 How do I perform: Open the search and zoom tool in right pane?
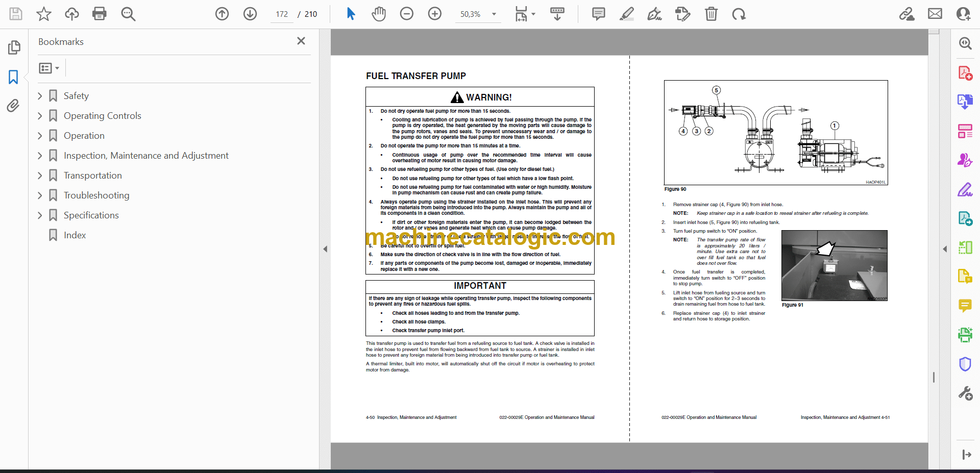click(x=965, y=43)
